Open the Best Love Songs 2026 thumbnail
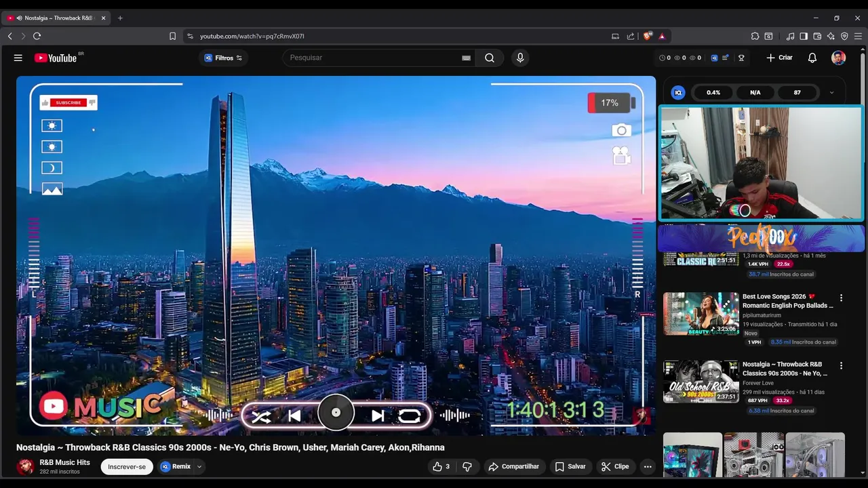 (701, 314)
